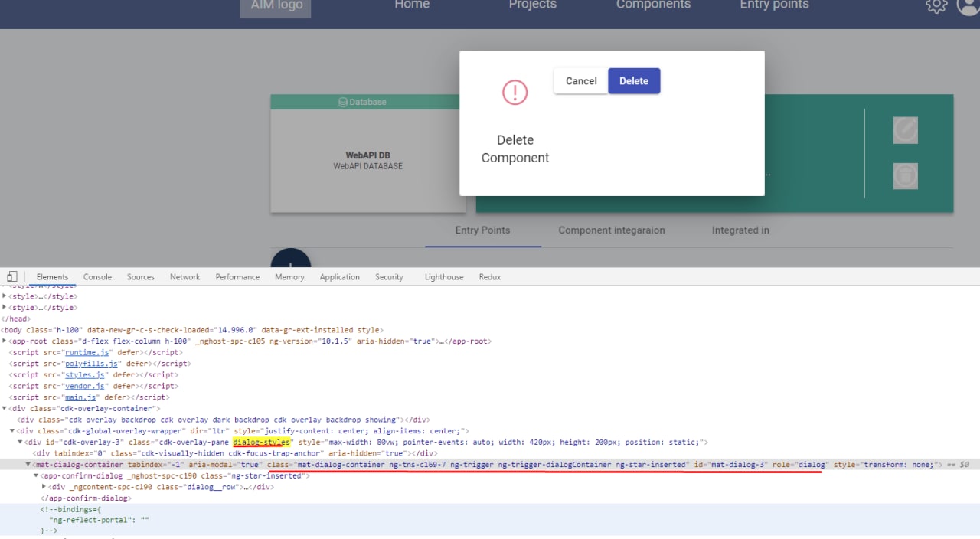Expand the app-root element node
The image size is (980, 539).
[x=5, y=341]
